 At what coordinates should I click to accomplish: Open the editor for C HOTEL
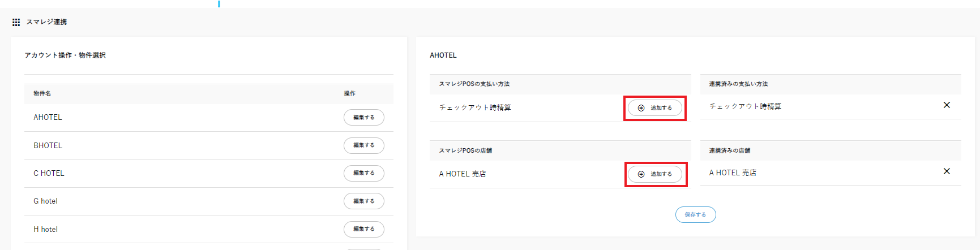click(x=363, y=173)
